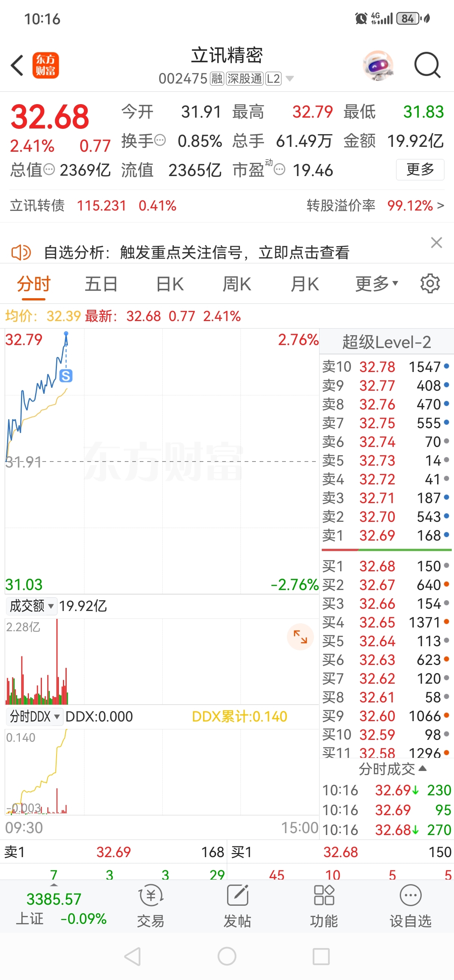This screenshot has width=454, height=980.
Task: Expand chart with fullscreen arrows icon
Action: [x=300, y=637]
